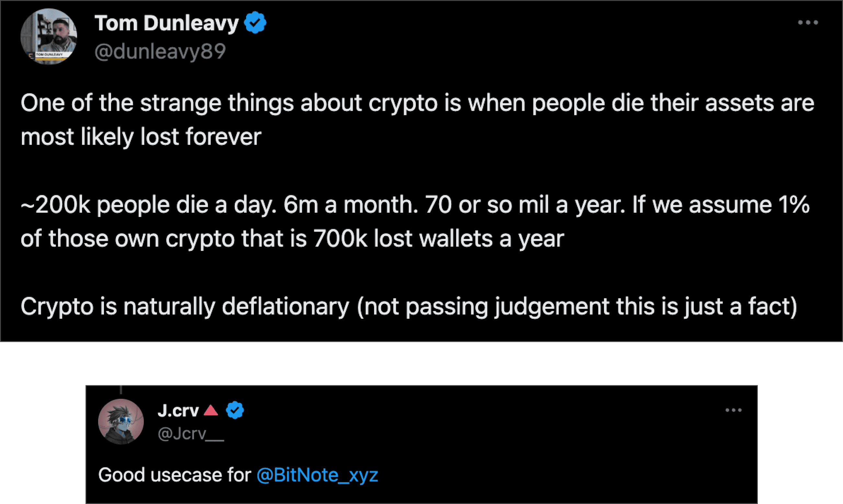Screen dimensions: 843x504
Task: Click the red triangle in J.crv's display name
Action: [211, 410]
